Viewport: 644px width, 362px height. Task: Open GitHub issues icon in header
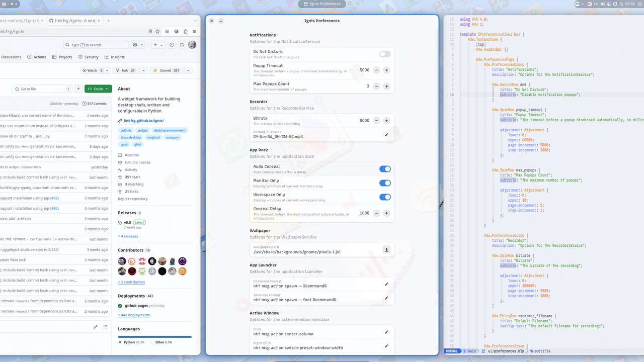pos(172,45)
